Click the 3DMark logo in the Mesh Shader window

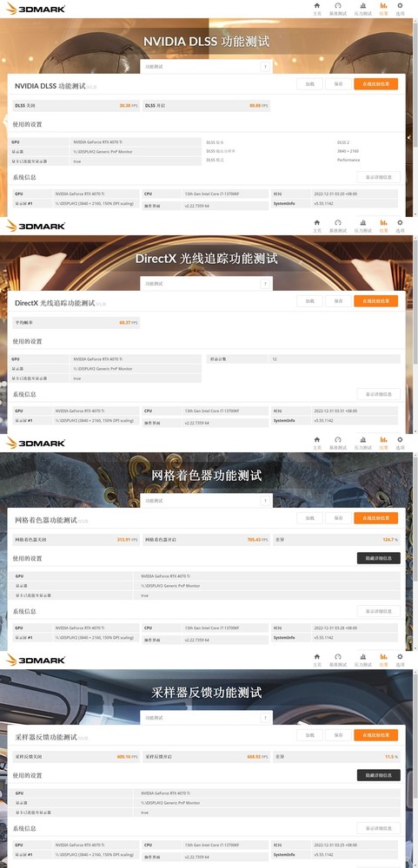coord(36,443)
